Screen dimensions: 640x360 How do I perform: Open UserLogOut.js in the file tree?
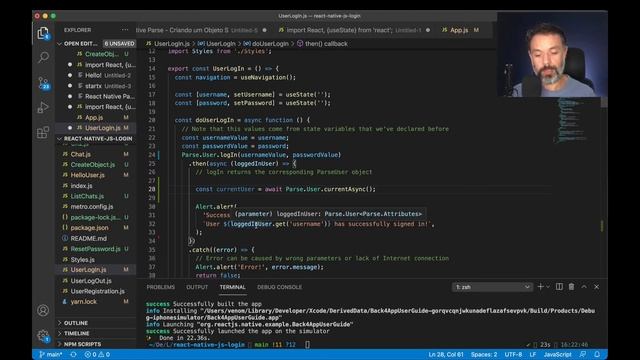coord(96,281)
